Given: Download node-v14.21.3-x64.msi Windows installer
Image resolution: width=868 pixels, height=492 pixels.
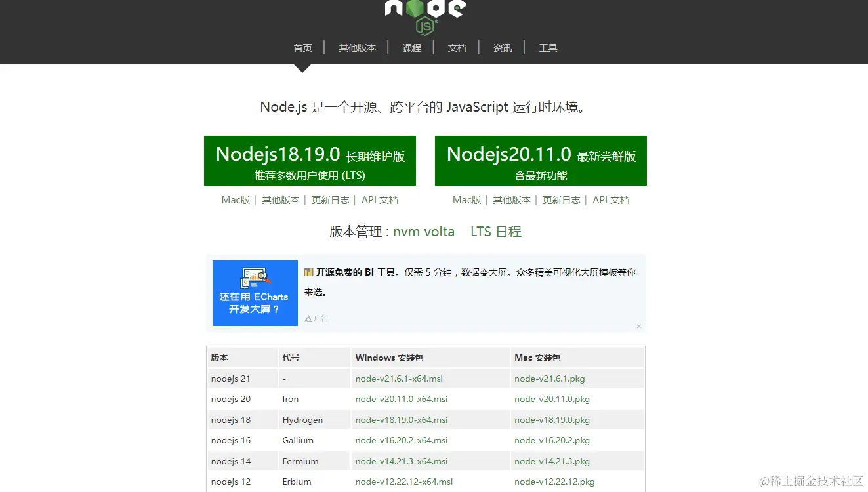Looking at the screenshot, I should click(x=402, y=461).
